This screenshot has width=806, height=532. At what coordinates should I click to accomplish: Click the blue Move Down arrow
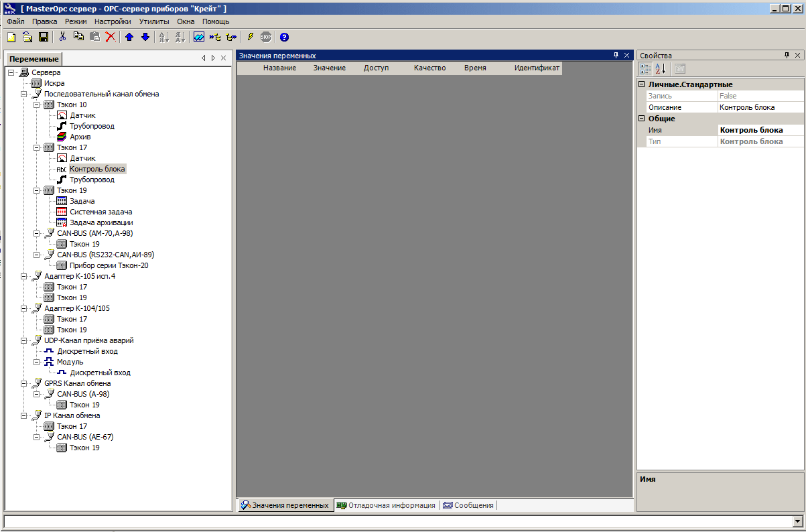coord(145,38)
